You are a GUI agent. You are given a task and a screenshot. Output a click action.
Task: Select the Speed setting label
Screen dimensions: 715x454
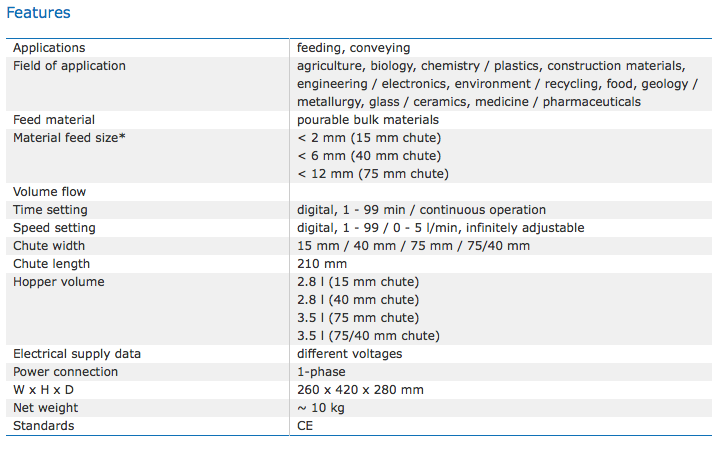(x=53, y=228)
